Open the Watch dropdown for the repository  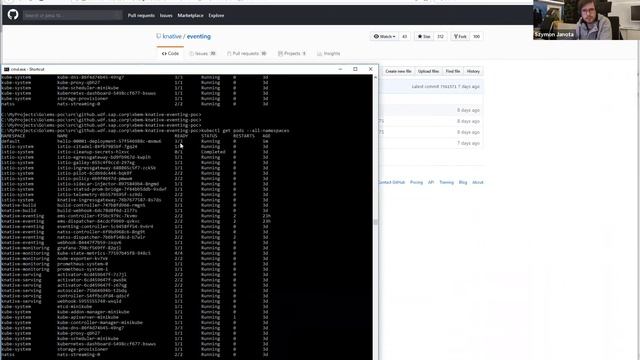pos(384,36)
